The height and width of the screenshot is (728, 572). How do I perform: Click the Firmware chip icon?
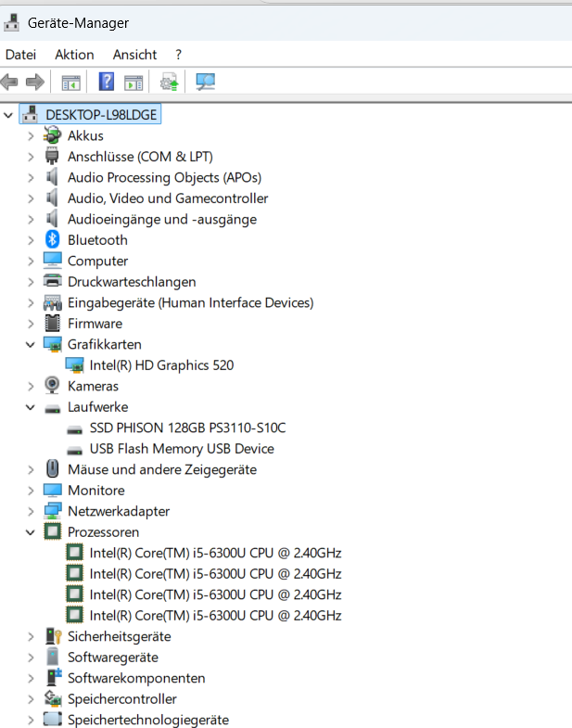tap(53, 323)
